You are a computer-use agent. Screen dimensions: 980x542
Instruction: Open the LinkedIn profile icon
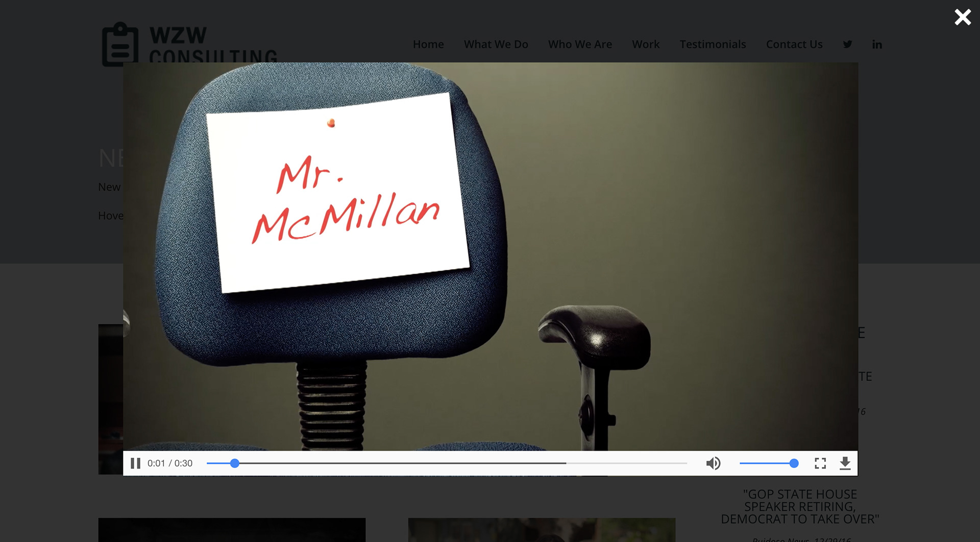pyautogui.click(x=877, y=44)
